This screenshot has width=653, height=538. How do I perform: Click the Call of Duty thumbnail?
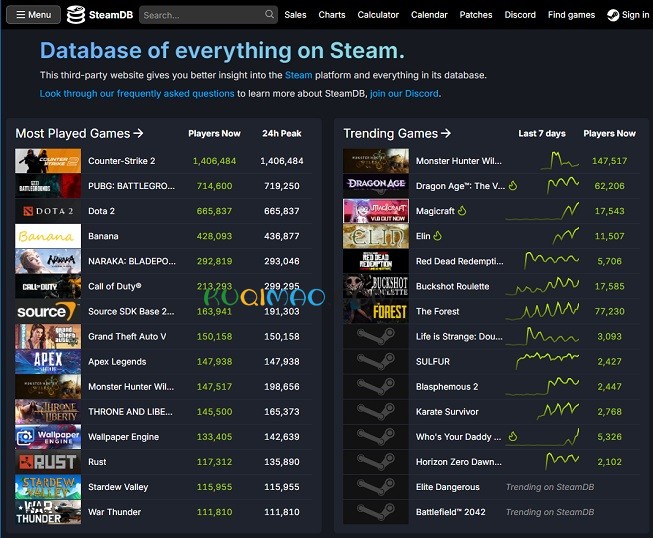point(48,286)
